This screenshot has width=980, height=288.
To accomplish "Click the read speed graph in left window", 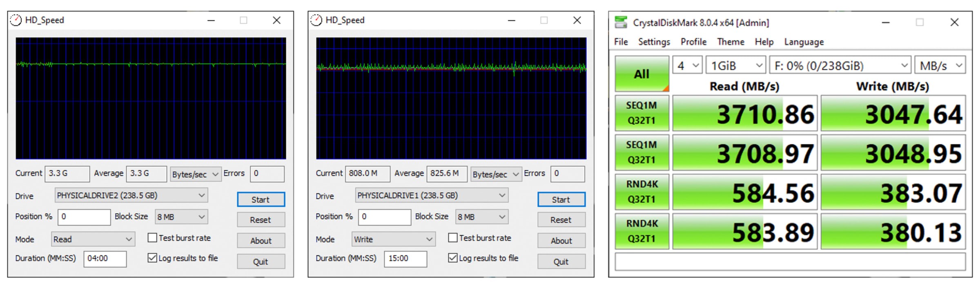I will coord(151,98).
